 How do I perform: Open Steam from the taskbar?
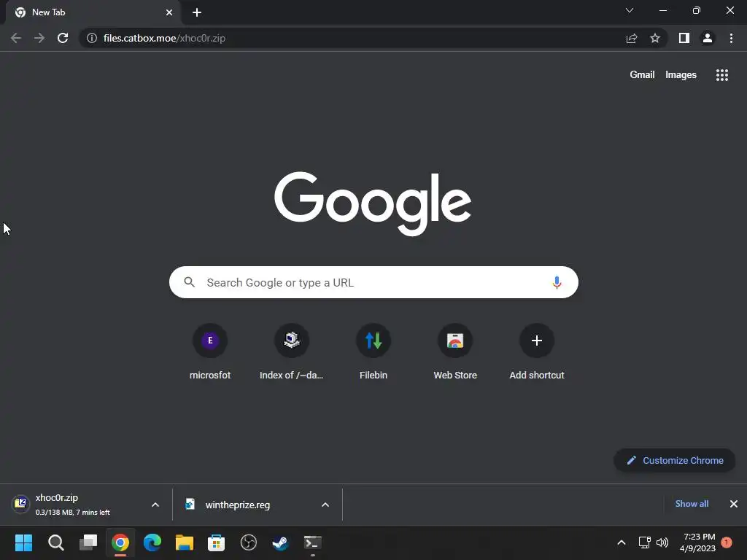(x=281, y=542)
